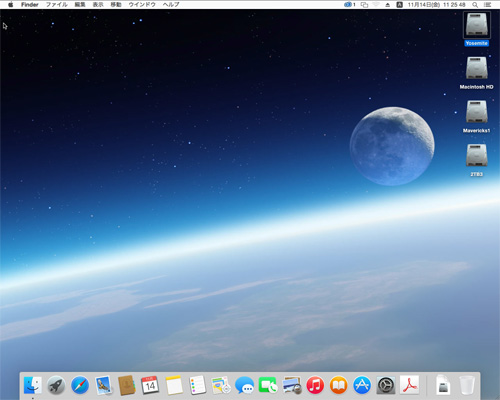
Task: Click the blue status icon showing 1
Action: (x=350, y=5)
